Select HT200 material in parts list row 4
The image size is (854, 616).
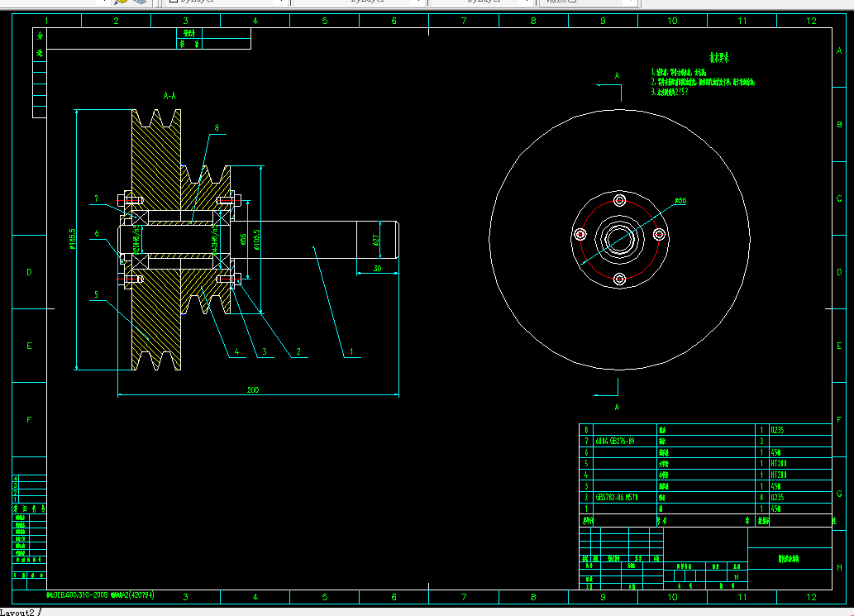pyautogui.click(x=779, y=475)
